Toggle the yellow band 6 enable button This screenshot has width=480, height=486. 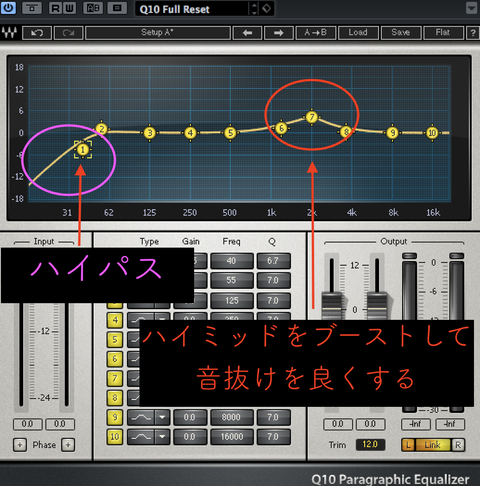coord(115,359)
